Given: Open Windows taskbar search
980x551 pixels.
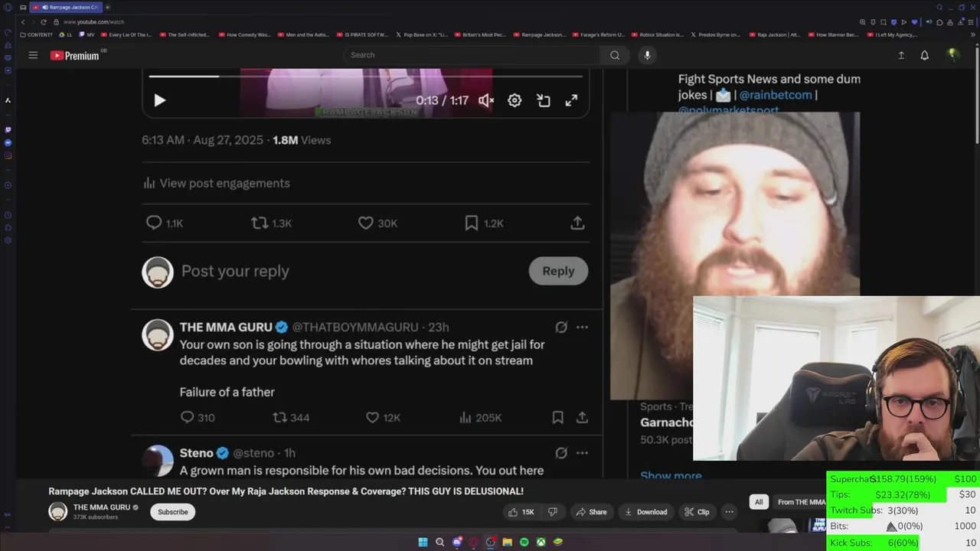Looking at the screenshot, I should 439,542.
